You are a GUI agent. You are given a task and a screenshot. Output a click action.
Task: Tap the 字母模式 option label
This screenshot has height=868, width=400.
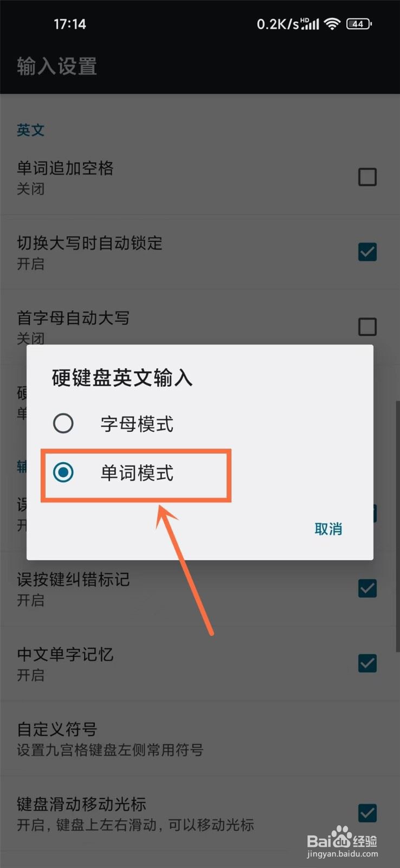pos(137,424)
